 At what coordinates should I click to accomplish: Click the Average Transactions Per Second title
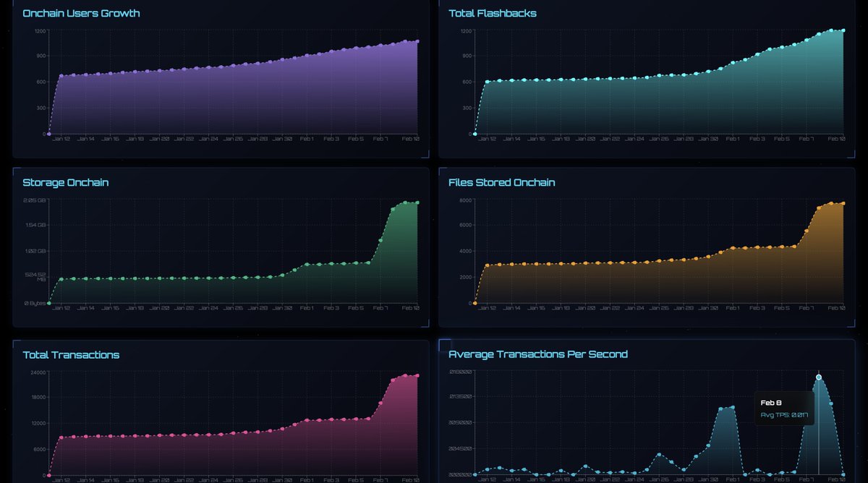tap(538, 354)
